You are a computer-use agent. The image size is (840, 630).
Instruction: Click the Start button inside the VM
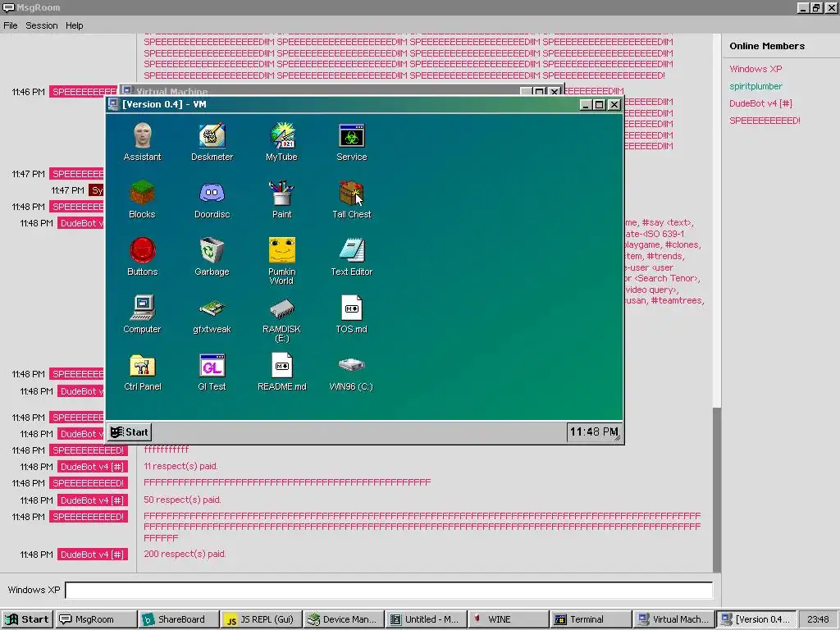[130, 432]
